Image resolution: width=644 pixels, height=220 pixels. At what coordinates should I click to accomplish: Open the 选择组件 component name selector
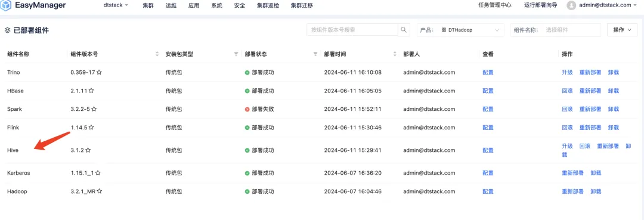pyautogui.click(x=570, y=30)
